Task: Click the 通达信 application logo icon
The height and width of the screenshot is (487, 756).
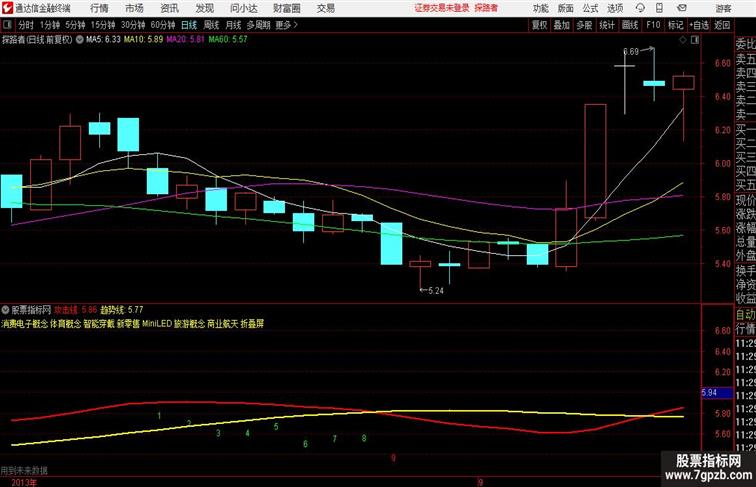Action: pyautogui.click(x=7, y=8)
